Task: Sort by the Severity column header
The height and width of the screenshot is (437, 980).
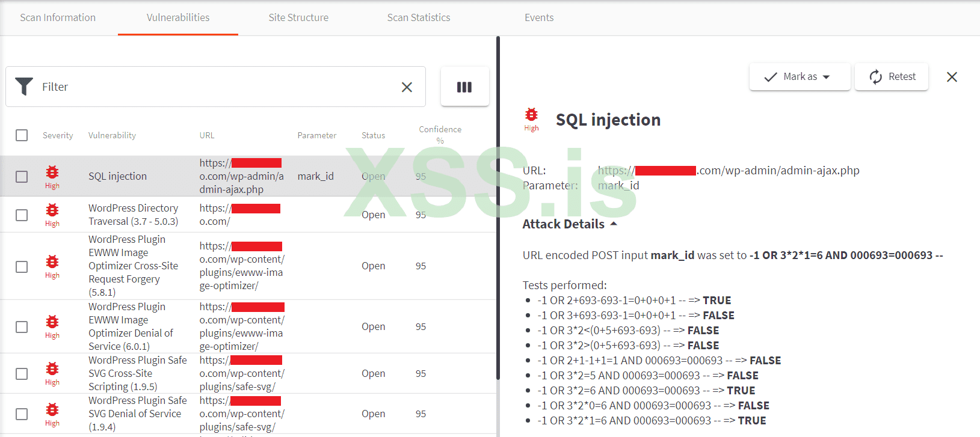Action: (58, 136)
